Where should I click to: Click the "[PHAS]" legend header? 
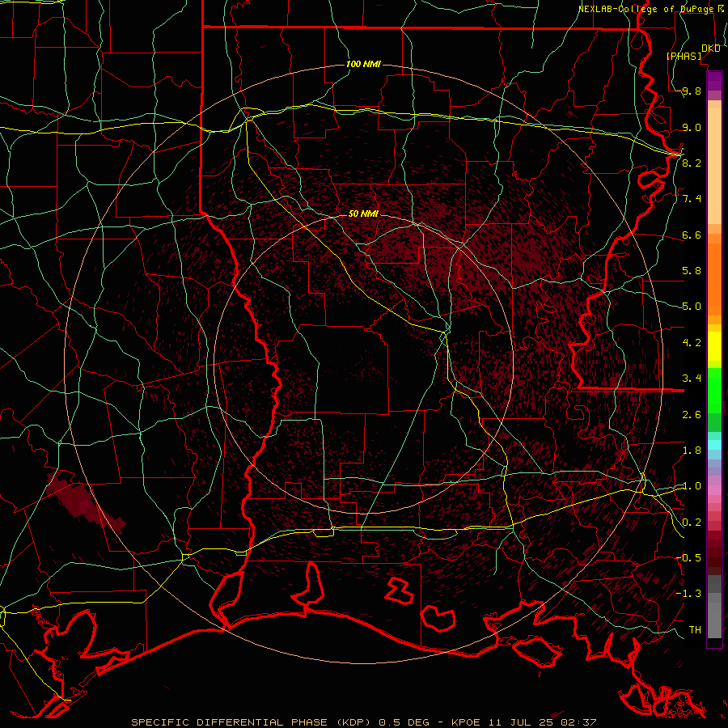[x=684, y=56]
